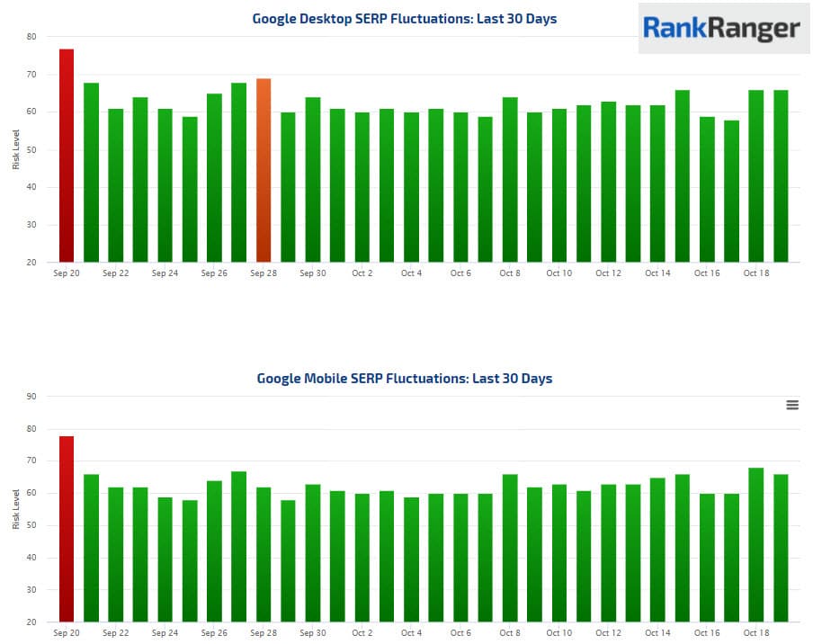This screenshot has width=813, height=644.
Task: Click the 20 y-axis value on desktop chart
Action: point(31,263)
